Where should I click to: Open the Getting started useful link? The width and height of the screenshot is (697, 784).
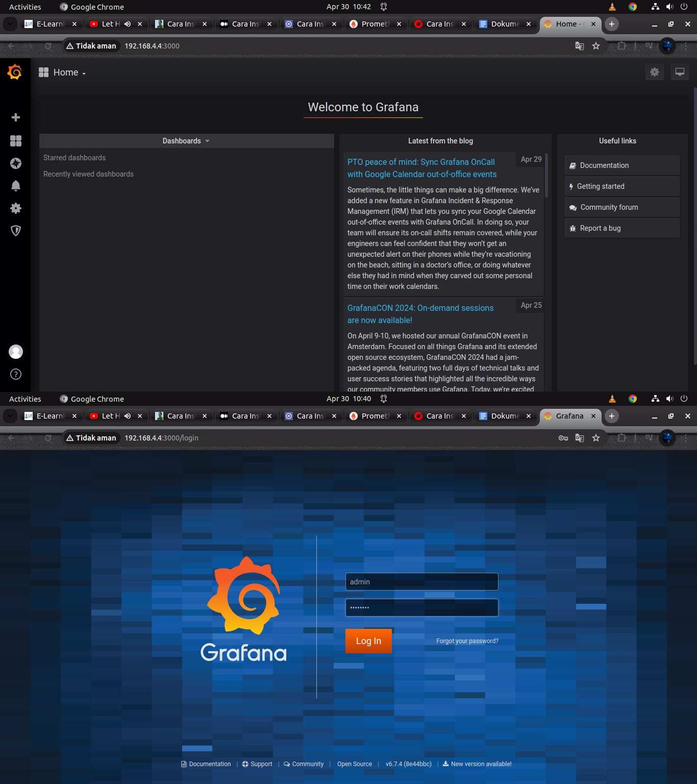623,186
